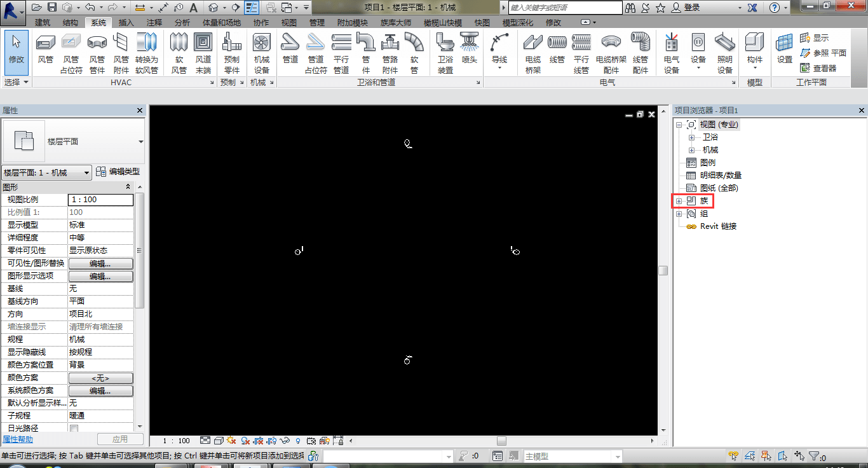Click the 电缆桥架配件 cable tray fitting tool
Screen dimensions: 868x468
tap(611, 53)
